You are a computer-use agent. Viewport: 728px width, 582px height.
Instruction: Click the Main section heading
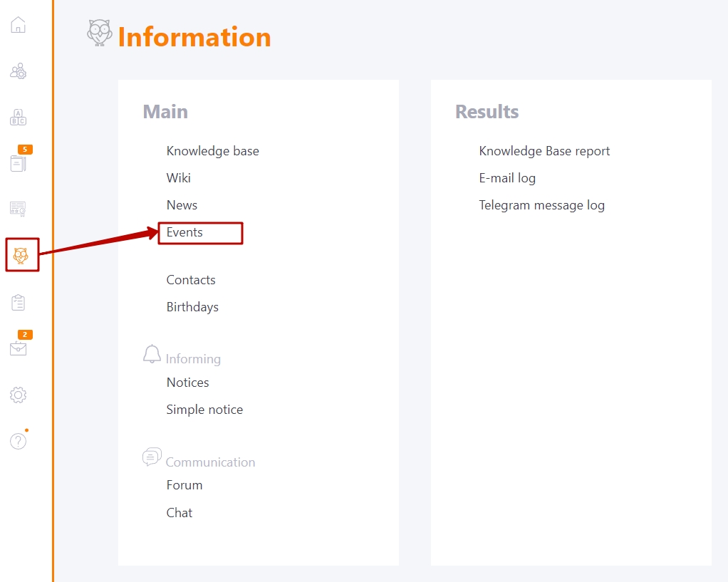pyautogui.click(x=165, y=112)
